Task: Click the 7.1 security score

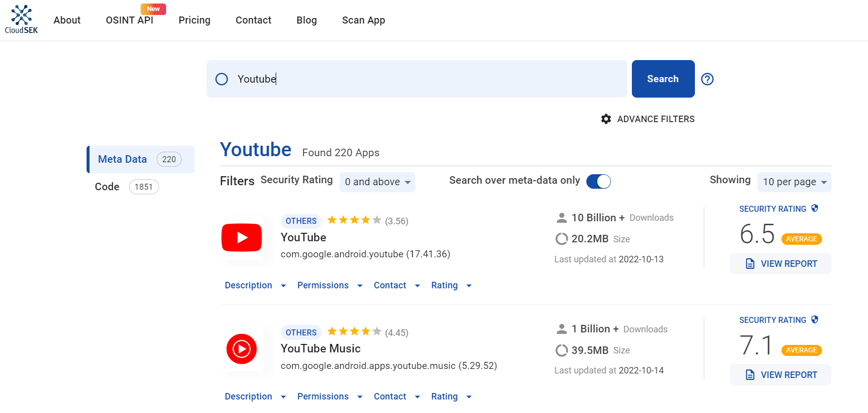Action: click(756, 345)
